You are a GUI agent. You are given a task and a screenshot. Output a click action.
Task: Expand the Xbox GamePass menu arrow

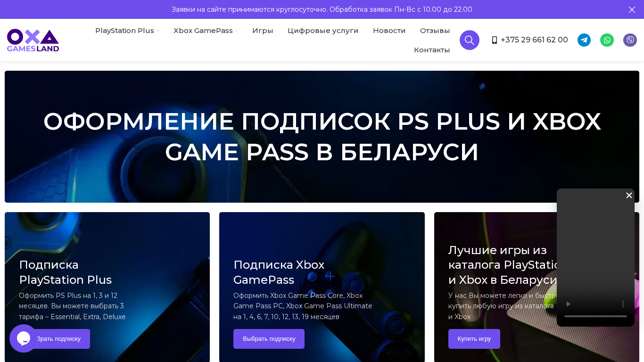point(237,31)
